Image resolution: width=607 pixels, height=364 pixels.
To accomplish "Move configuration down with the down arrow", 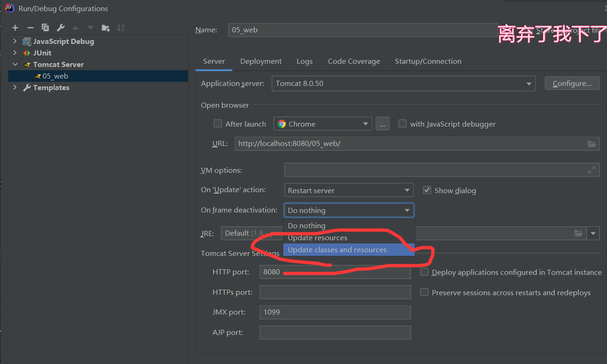I will point(90,28).
